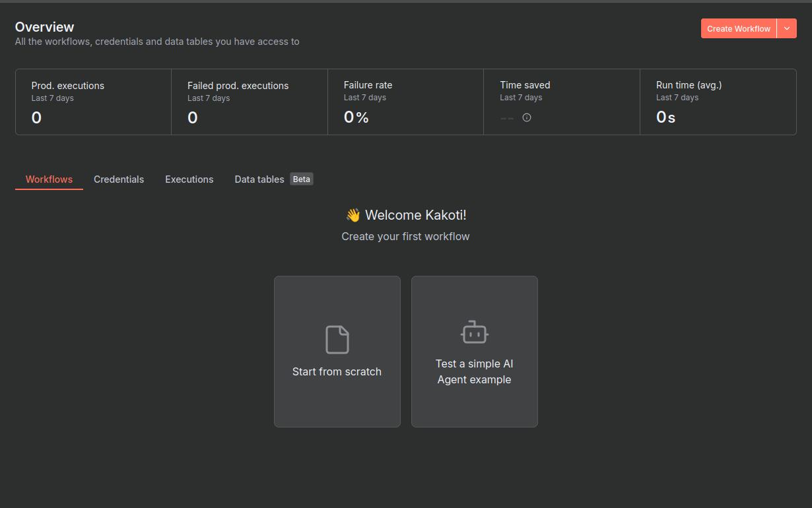812x508 pixels.
Task: Click the Time saved card title
Action: 525,85
